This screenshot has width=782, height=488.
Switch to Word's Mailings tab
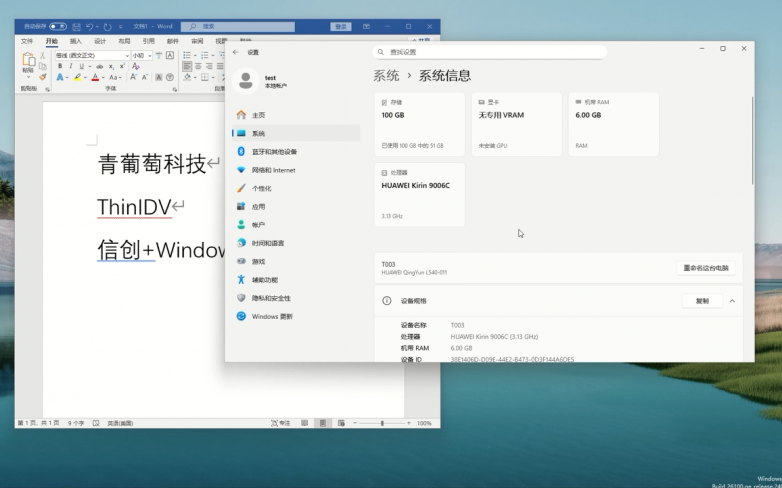(x=173, y=41)
